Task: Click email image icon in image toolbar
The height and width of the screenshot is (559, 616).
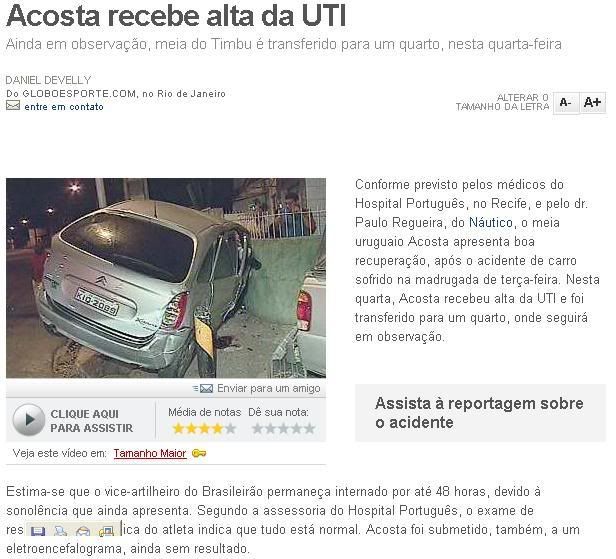Action: tap(83, 532)
